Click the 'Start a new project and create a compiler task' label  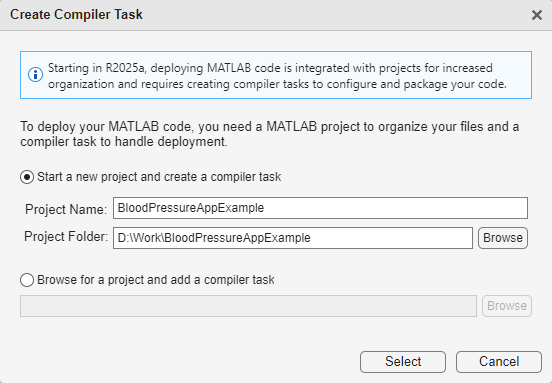159,177
